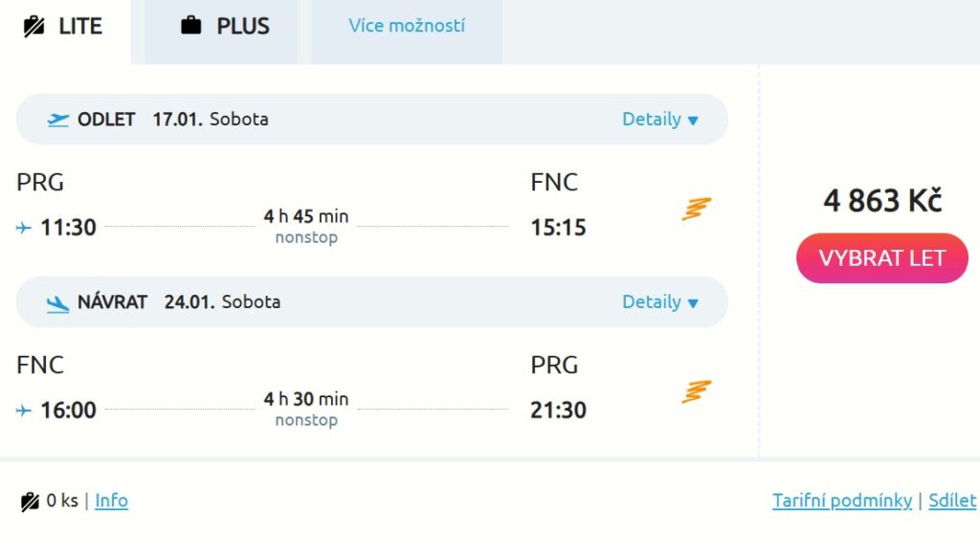This screenshot has width=980, height=535.
Task: Click the departure plane icon beside ODLET
Action: pyautogui.click(x=58, y=120)
